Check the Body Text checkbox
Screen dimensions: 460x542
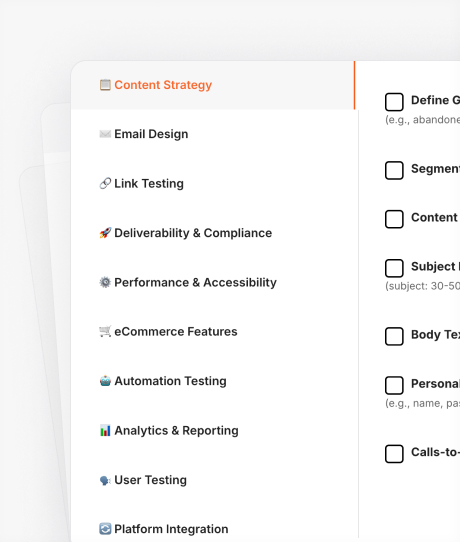pyautogui.click(x=394, y=336)
